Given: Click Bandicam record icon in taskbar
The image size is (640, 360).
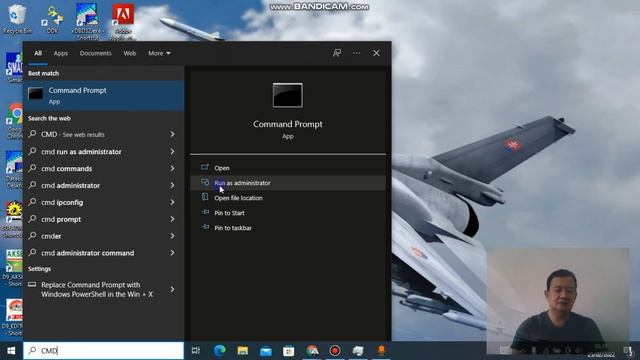Looking at the screenshot, I should (x=335, y=351).
